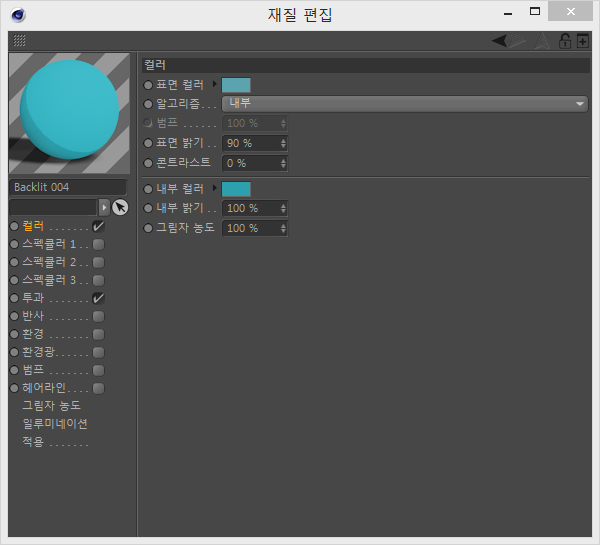Disable the 투과 channel checkbox
The height and width of the screenshot is (545, 600).
98,298
